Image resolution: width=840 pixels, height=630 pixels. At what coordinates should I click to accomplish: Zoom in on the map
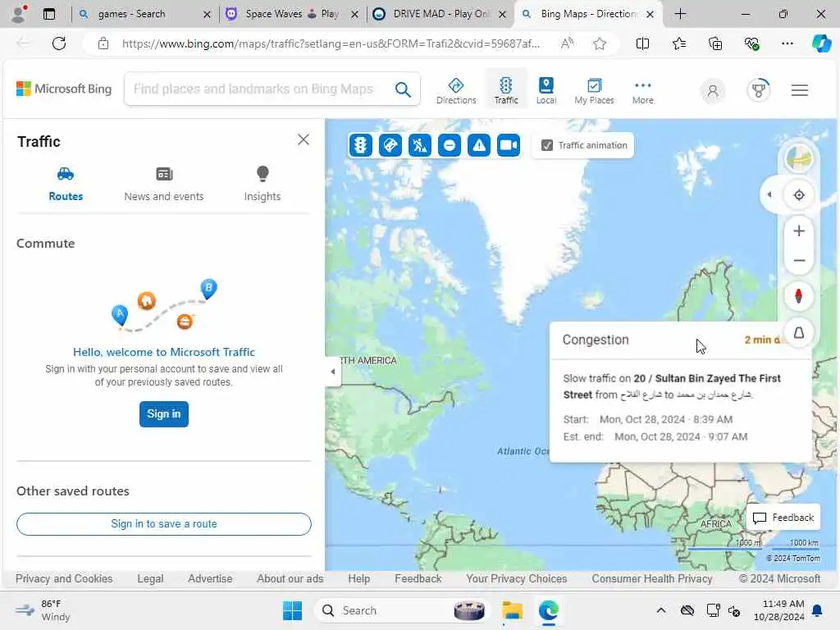(798, 231)
